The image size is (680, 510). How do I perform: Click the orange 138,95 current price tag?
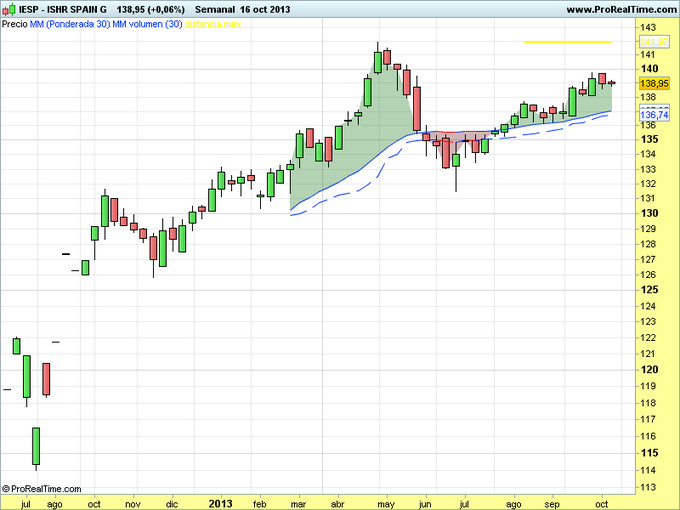click(x=654, y=84)
